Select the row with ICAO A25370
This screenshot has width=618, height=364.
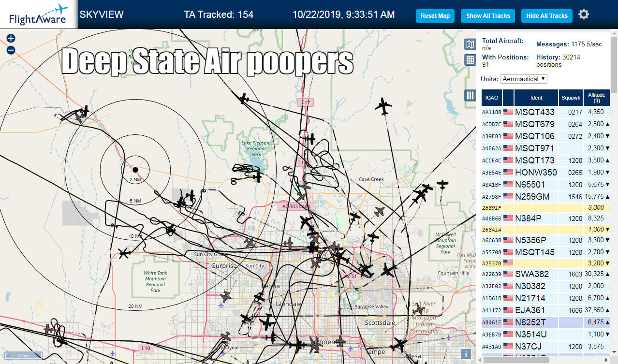545,263
